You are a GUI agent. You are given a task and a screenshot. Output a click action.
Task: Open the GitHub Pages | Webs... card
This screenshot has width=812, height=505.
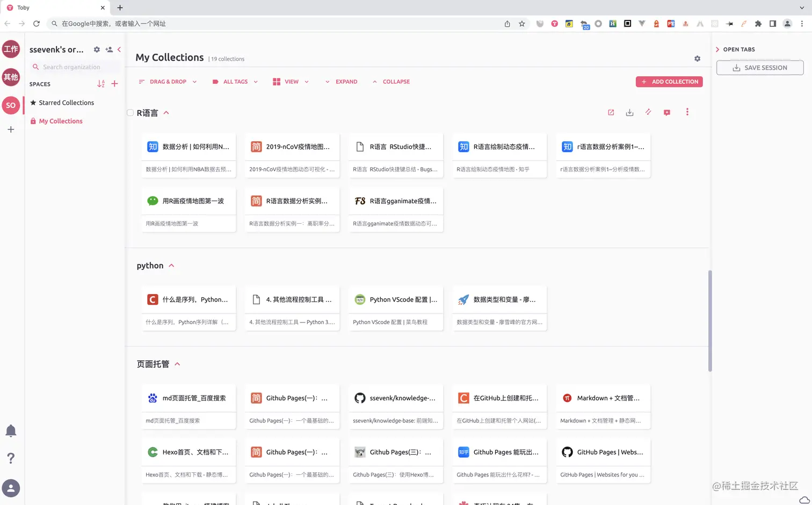tap(603, 461)
